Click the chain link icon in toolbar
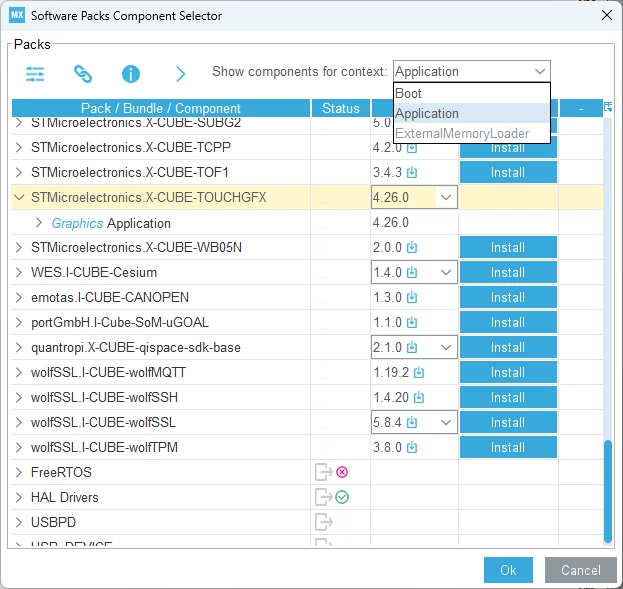The width and height of the screenshot is (623, 589). (x=83, y=74)
